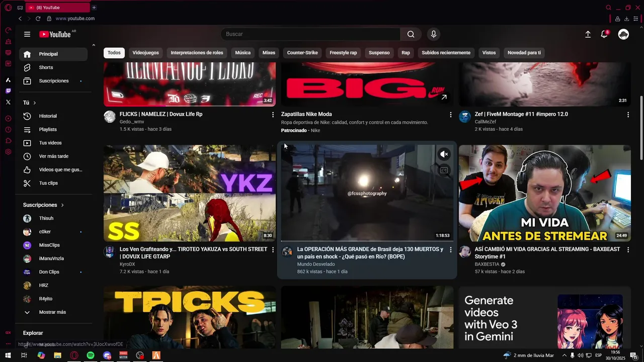Open File Explorer from the taskbar
Screen dimensions: 644x362
(57, 355)
